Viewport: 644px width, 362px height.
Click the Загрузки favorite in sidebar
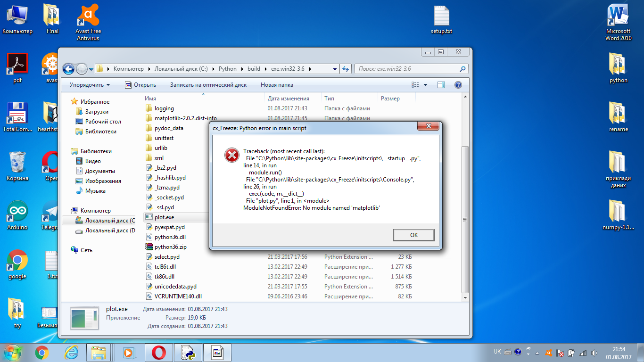pyautogui.click(x=97, y=112)
